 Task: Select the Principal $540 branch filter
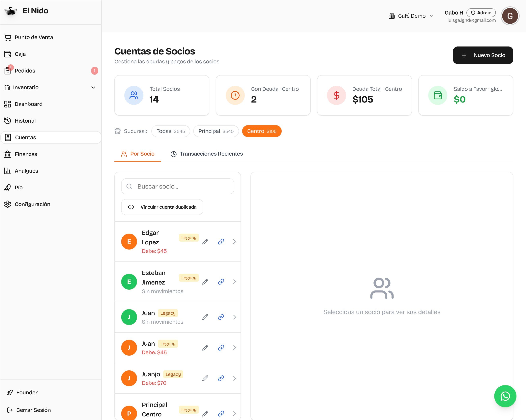[x=216, y=131]
